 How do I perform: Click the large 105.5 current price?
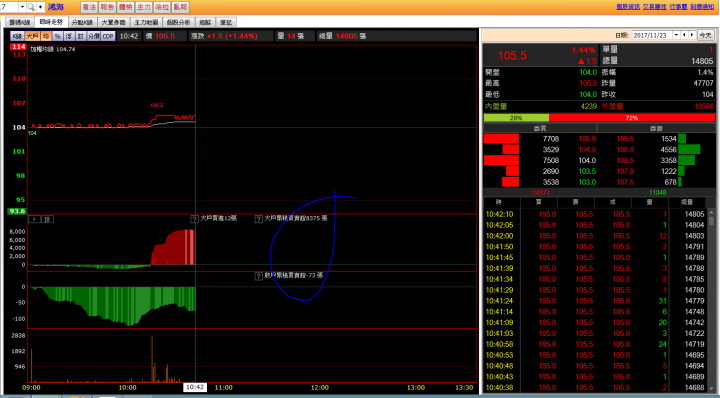click(512, 56)
